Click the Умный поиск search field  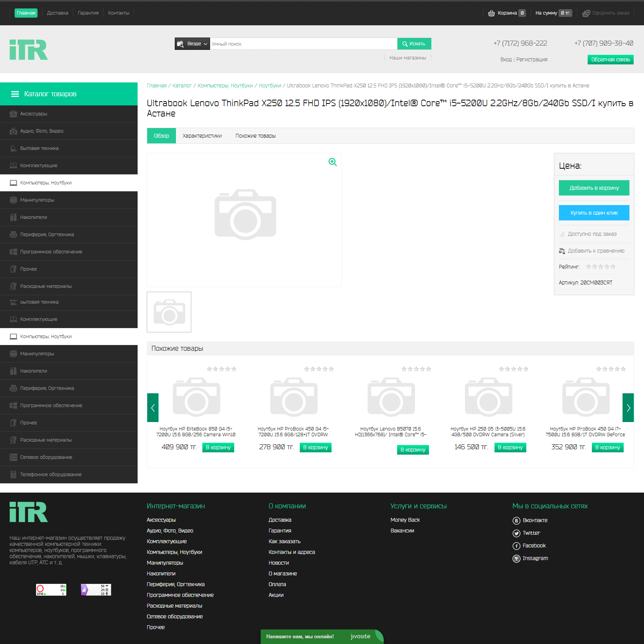click(304, 44)
